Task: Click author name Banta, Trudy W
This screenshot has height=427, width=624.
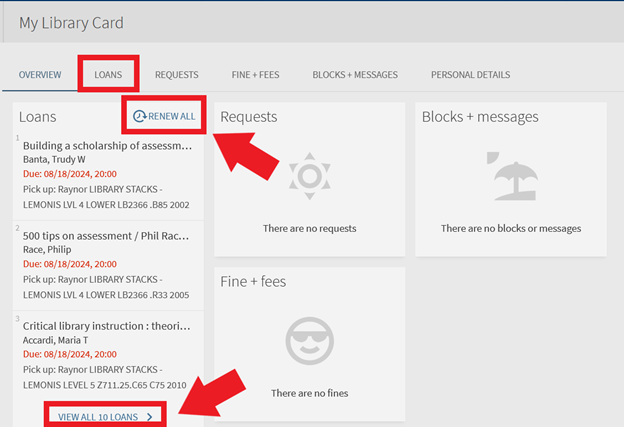Action: tap(55, 159)
